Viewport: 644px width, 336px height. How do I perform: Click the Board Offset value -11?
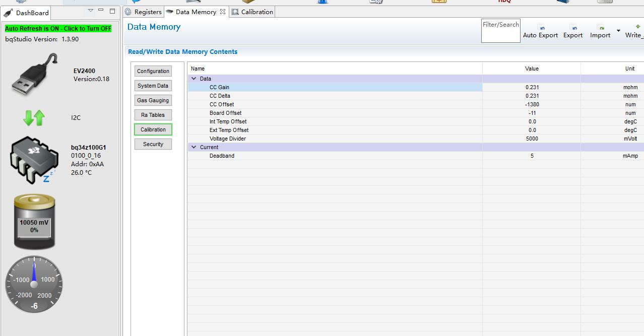532,113
